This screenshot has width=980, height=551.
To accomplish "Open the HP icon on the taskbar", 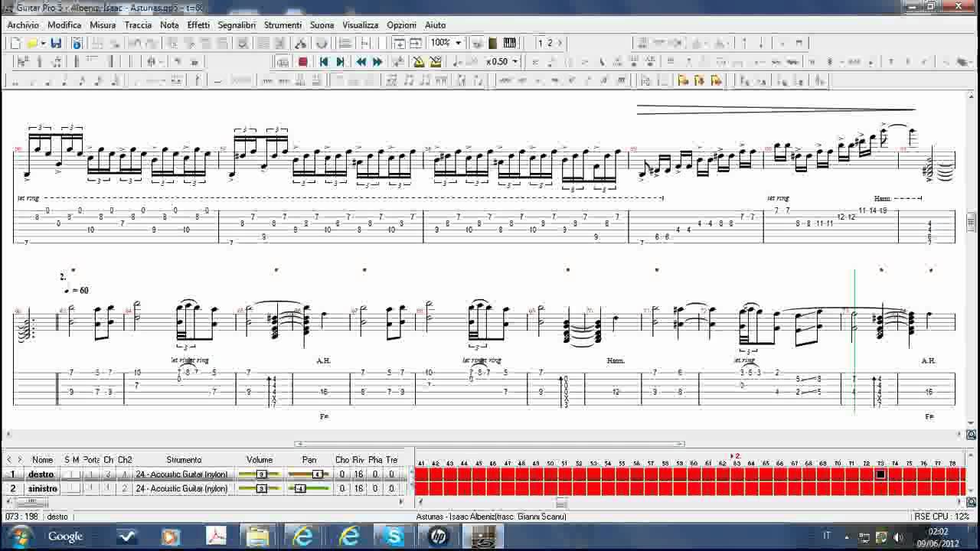I will [x=439, y=536].
